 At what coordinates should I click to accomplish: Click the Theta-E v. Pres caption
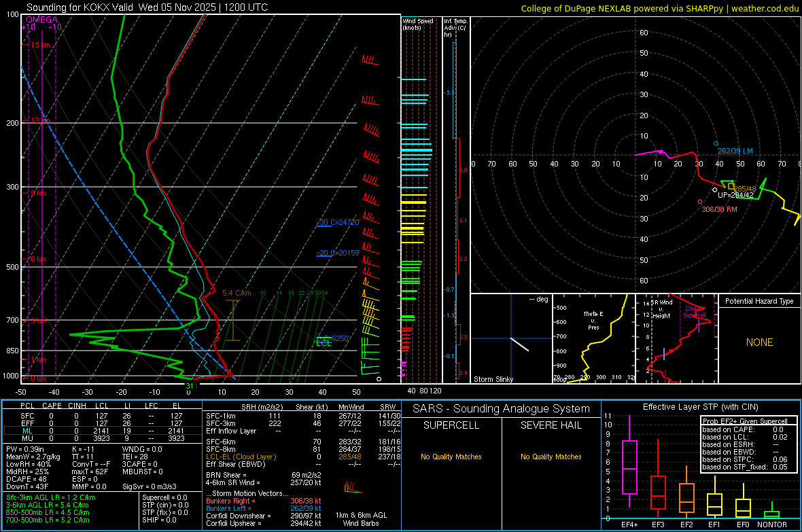pos(593,321)
